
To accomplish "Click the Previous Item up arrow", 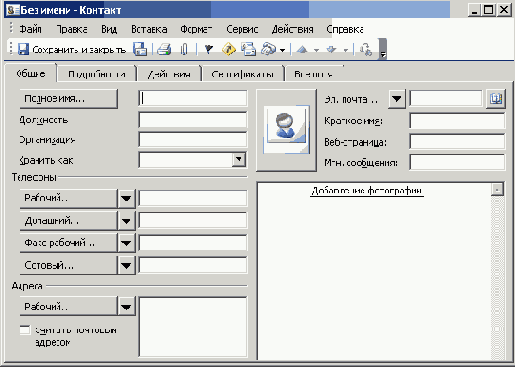I will tap(302, 50).
